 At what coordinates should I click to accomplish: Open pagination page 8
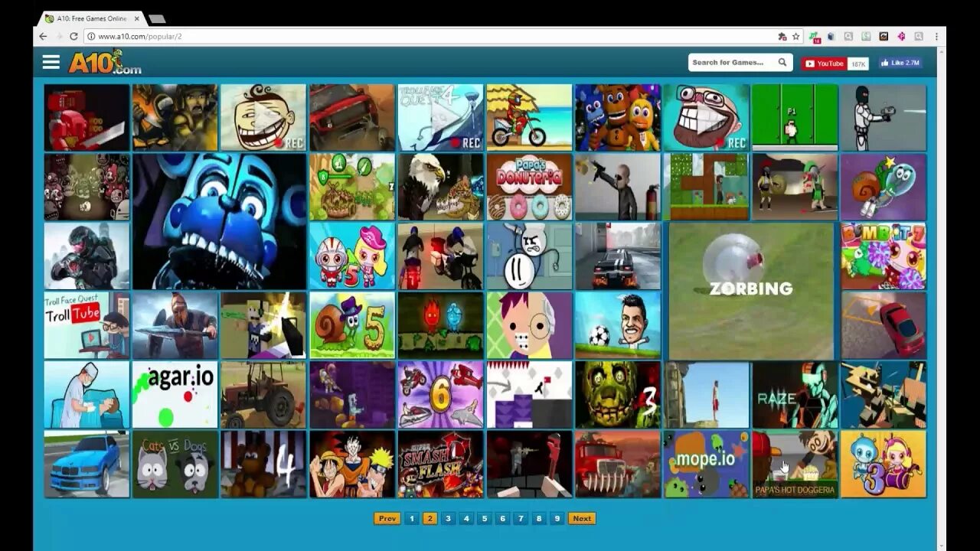pos(539,518)
